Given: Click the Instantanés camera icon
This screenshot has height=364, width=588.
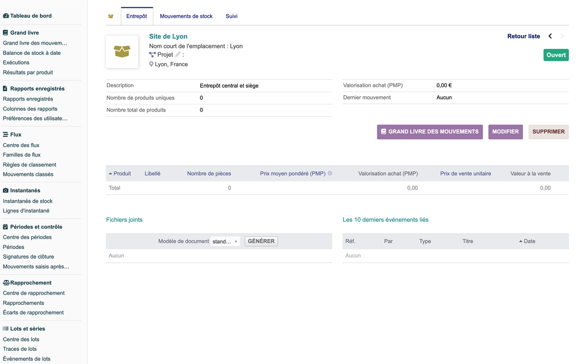Looking at the screenshot, I should (x=5, y=190).
